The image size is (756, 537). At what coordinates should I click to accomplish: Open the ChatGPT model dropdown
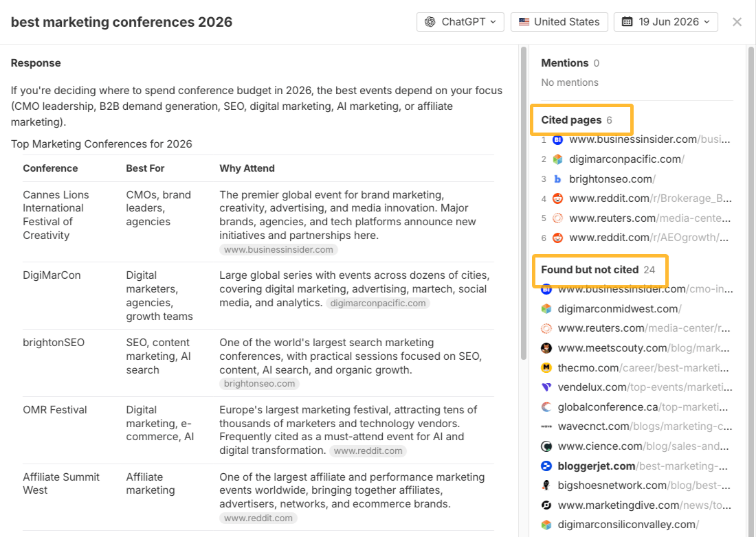tap(460, 22)
